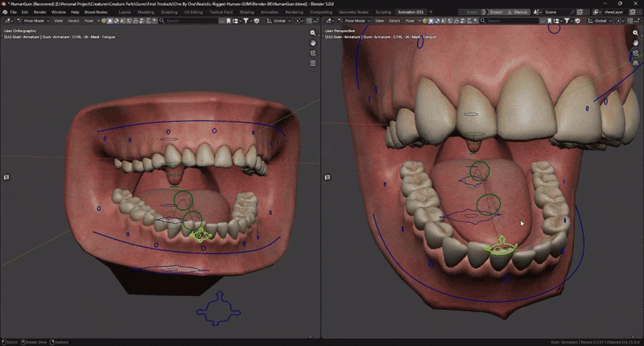Click the Rotate View hint in status bar
Image resolution: width=644 pixels, height=346 pixels.
pos(34,342)
